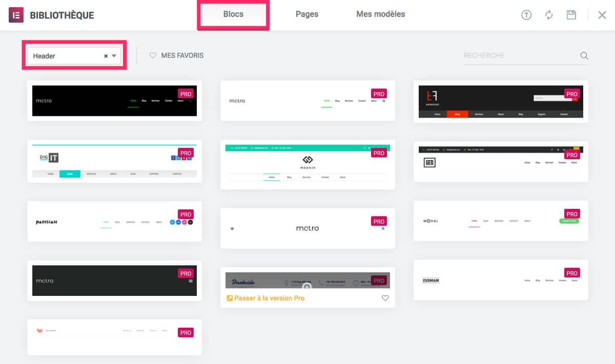
Task: Click the Elementor logo icon
Action: point(16,15)
